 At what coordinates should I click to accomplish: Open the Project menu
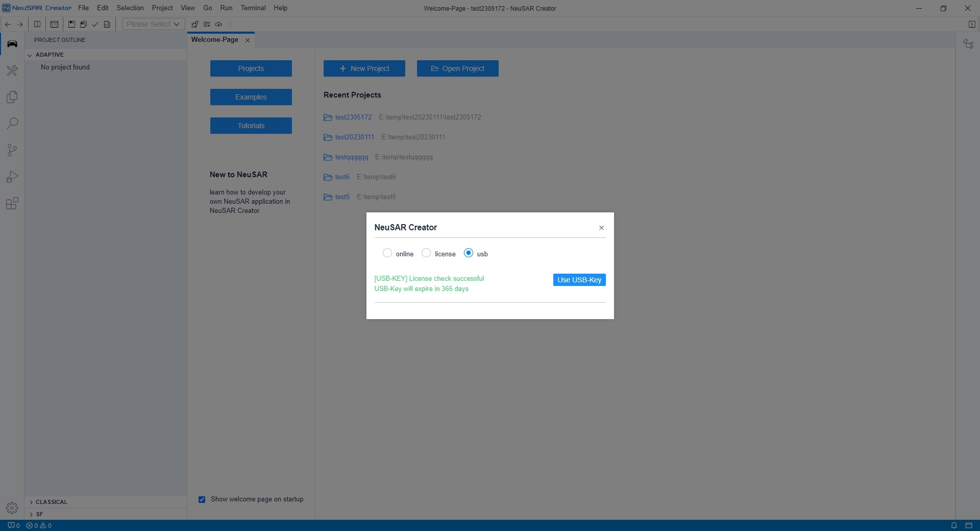pyautogui.click(x=162, y=8)
